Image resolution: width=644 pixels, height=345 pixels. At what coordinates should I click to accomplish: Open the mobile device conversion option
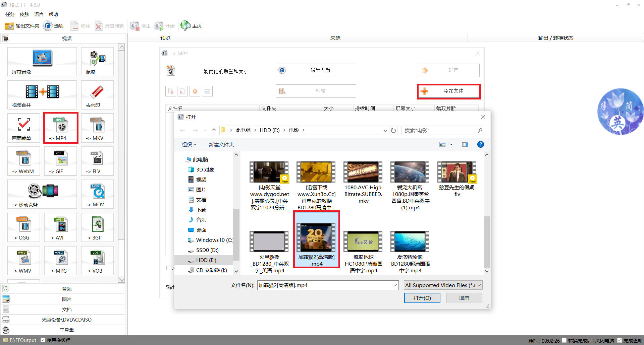click(x=42, y=194)
